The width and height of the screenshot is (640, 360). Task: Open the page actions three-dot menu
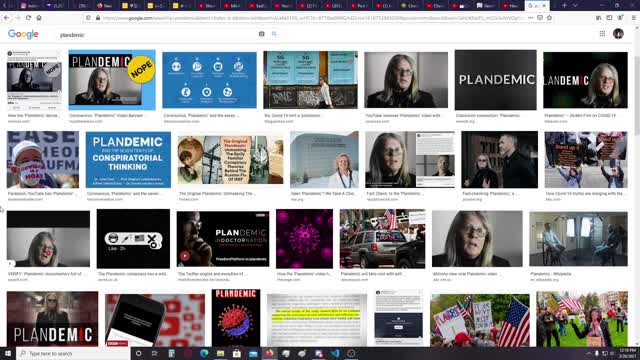point(530,18)
